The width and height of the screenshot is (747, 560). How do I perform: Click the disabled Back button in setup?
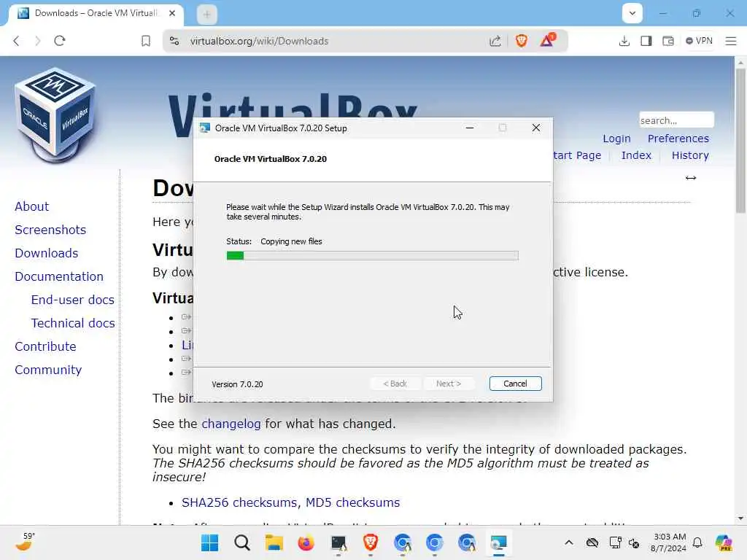[x=395, y=384]
